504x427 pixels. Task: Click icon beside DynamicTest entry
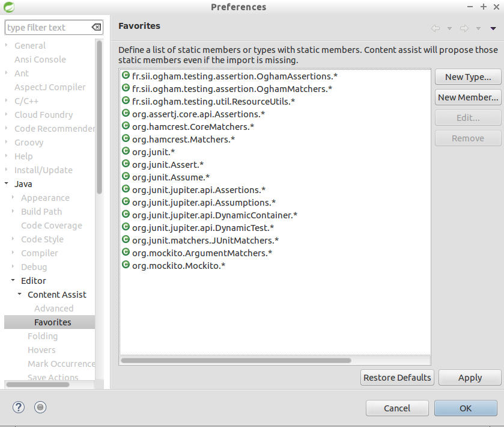126,227
